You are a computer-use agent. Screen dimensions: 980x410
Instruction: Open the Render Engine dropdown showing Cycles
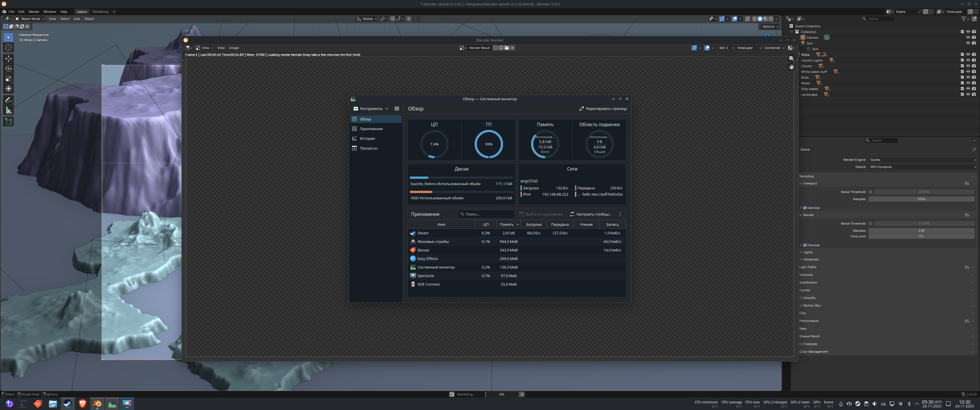[x=922, y=160]
